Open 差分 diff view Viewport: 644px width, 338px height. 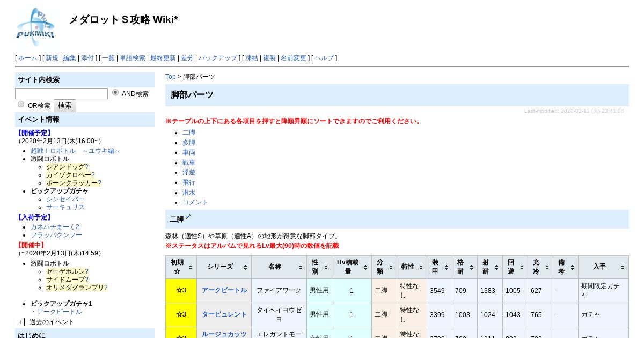pyautogui.click(x=187, y=58)
